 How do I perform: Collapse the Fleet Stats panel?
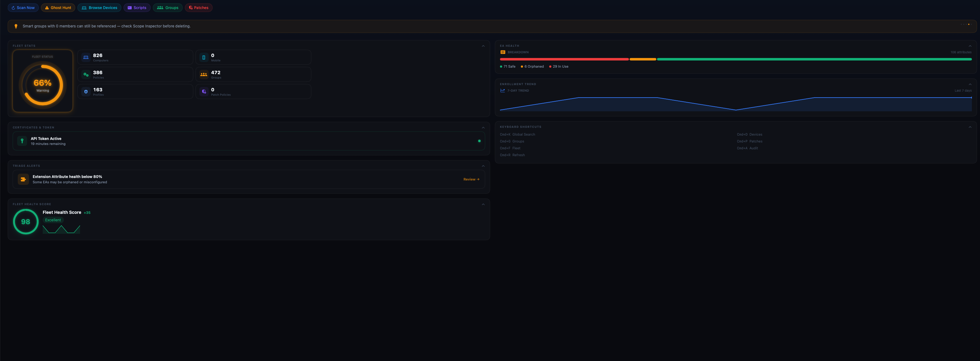(x=483, y=46)
